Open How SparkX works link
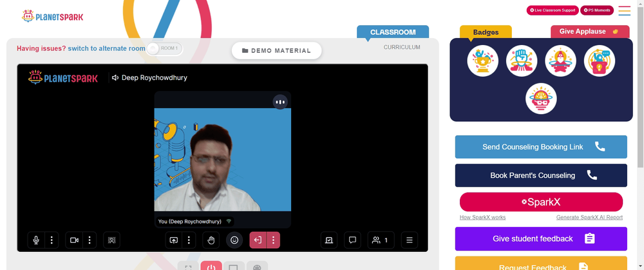644x270 pixels. pos(482,217)
